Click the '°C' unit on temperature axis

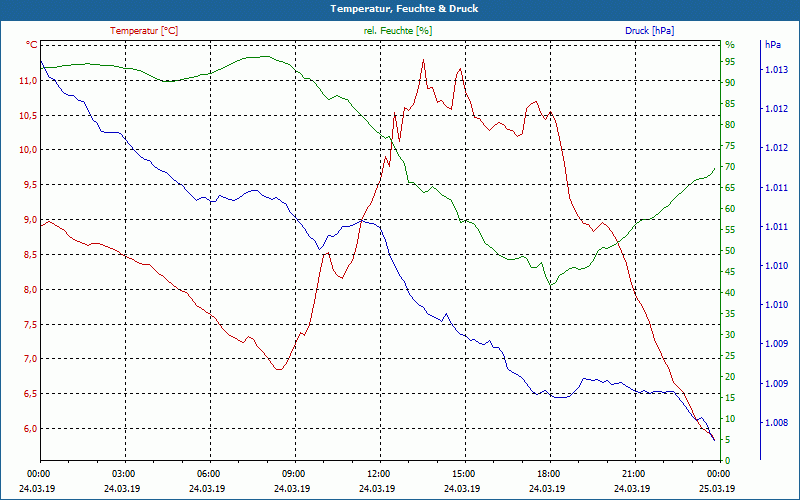coord(32,45)
